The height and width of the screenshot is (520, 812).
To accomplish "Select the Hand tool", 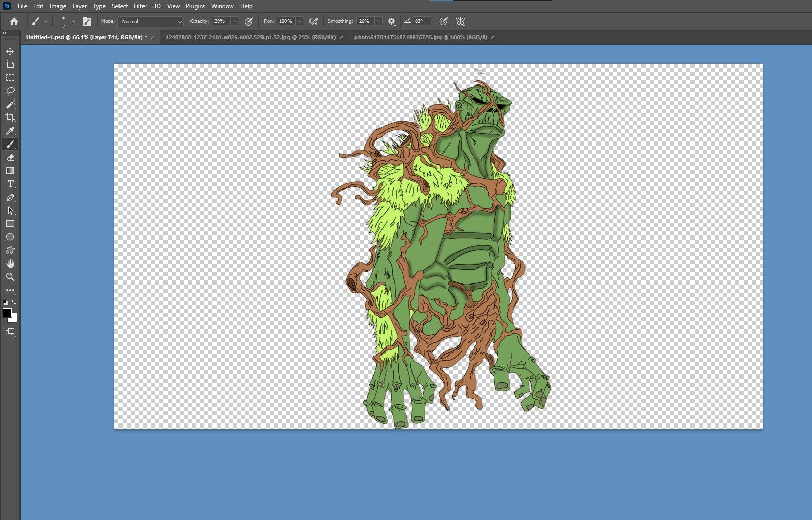I will (x=10, y=264).
